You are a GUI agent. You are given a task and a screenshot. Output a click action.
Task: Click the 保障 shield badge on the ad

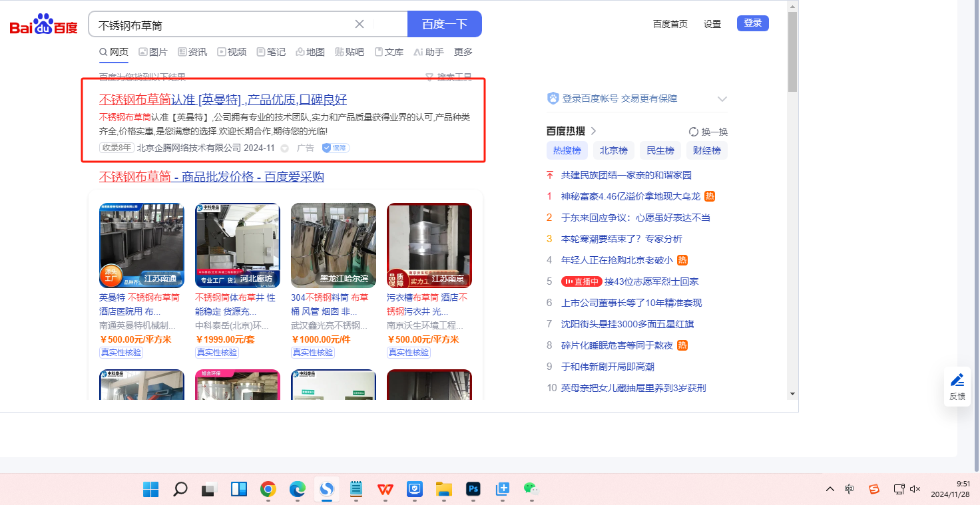click(x=336, y=148)
